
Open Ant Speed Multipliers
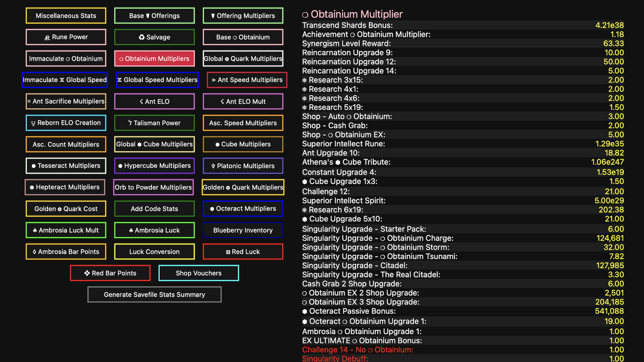tap(247, 80)
